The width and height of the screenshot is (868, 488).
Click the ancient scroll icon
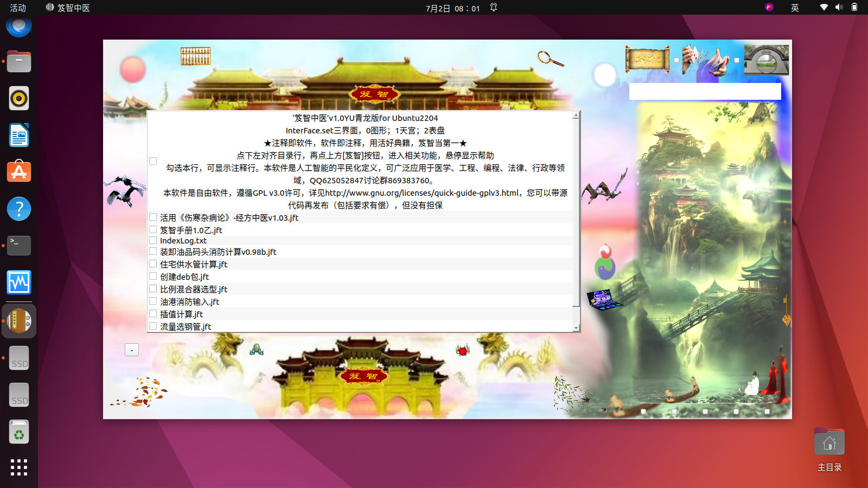(x=647, y=60)
